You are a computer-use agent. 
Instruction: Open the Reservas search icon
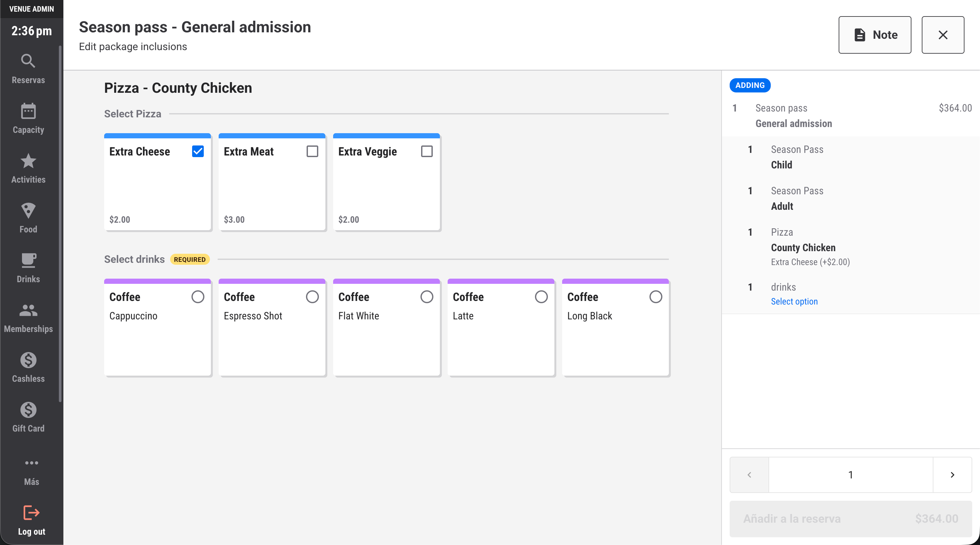[28, 61]
